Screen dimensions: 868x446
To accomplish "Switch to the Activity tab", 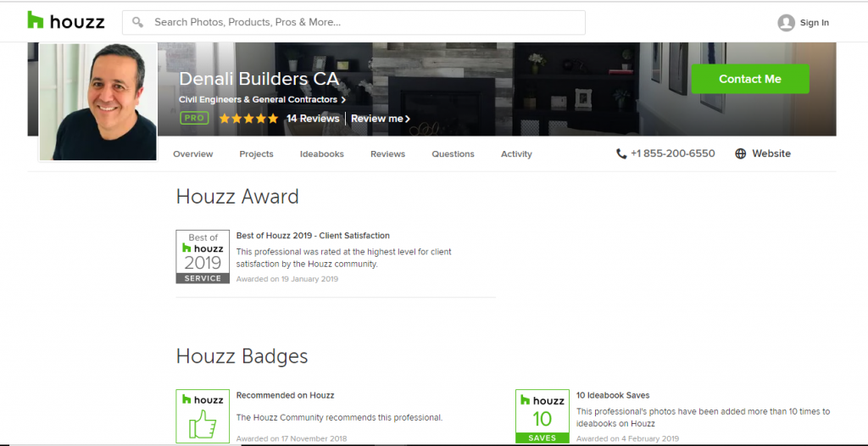I will (516, 154).
